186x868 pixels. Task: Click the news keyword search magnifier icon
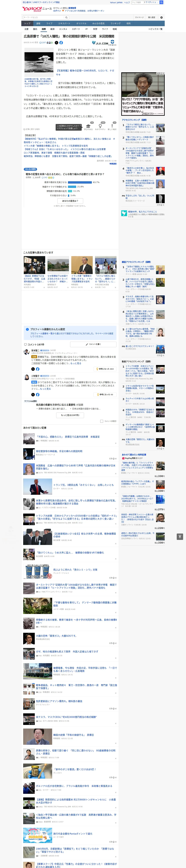66,18
